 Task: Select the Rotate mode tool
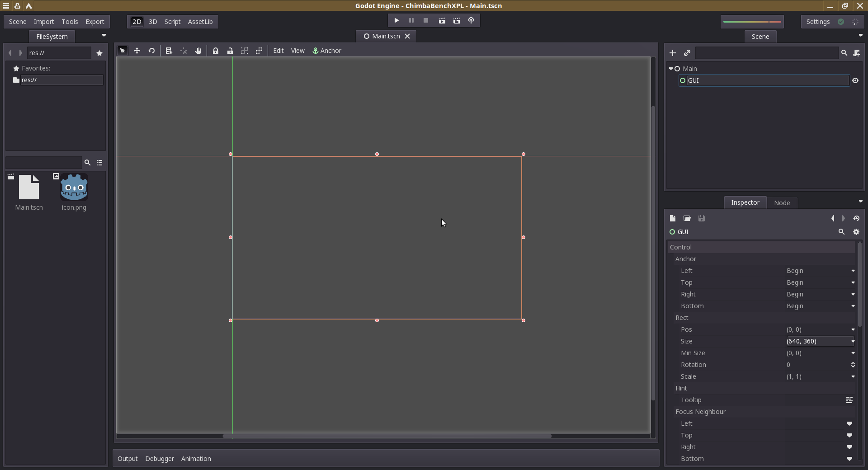coord(151,51)
